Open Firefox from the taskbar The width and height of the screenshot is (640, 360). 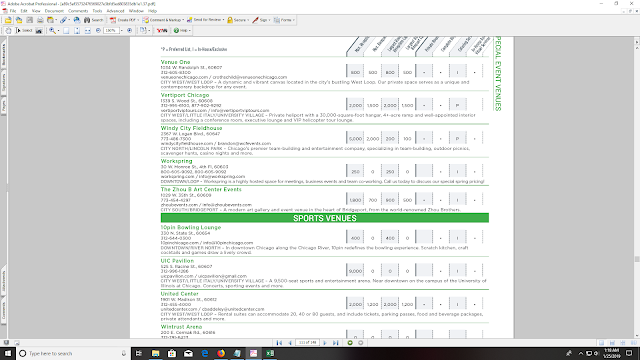tap(221, 353)
